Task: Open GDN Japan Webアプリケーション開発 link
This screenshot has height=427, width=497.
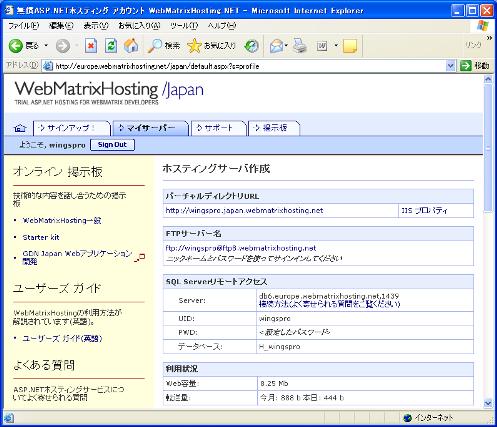Action: pyautogui.click(x=77, y=257)
